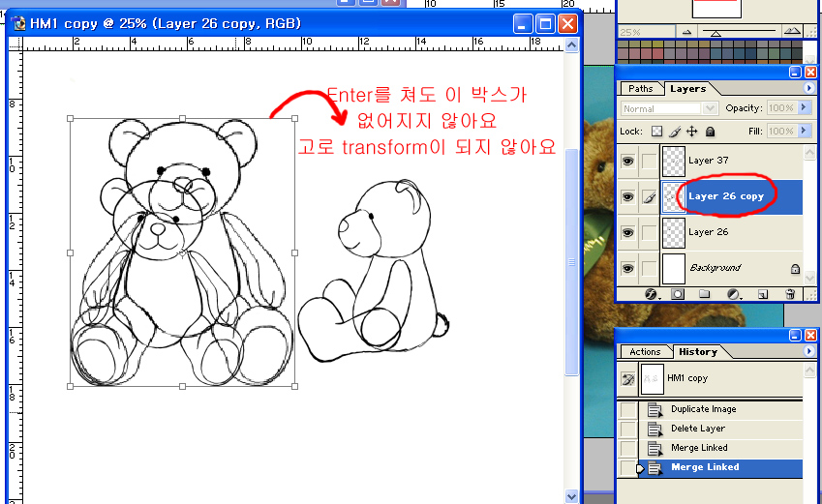This screenshot has height=504, width=822.
Task: Click the delete layer trash icon
Action: tap(791, 293)
